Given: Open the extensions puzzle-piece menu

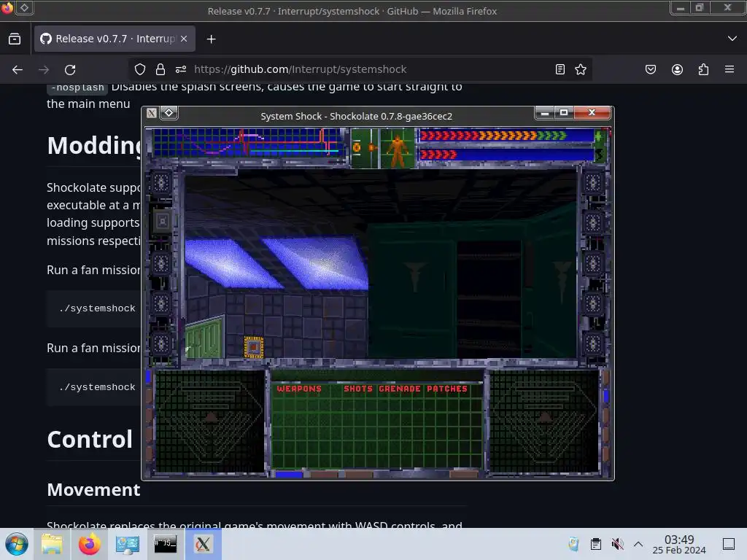Looking at the screenshot, I should point(703,69).
